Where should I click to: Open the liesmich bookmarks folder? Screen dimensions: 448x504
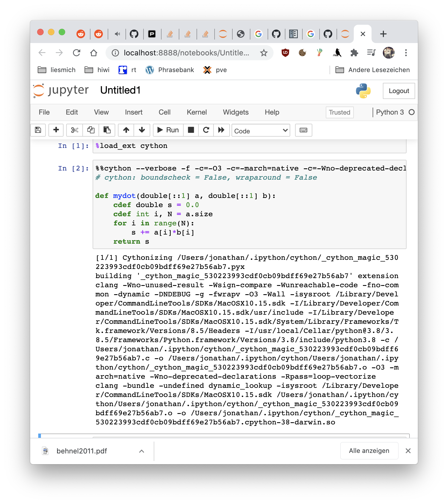57,70
